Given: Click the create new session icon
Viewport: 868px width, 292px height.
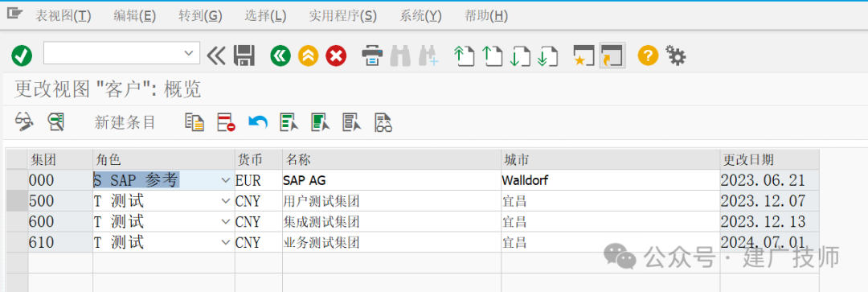Looking at the screenshot, I should pos(583,56).
